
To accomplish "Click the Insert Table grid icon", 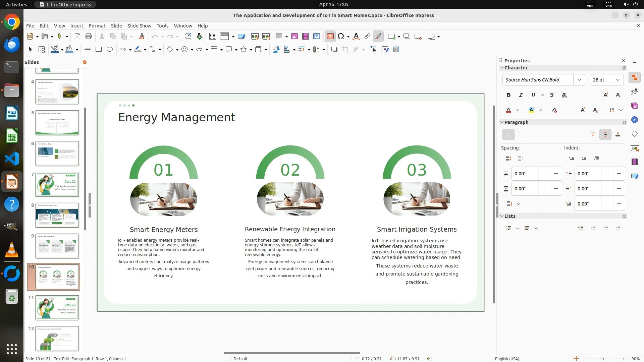I will (279, 37).
